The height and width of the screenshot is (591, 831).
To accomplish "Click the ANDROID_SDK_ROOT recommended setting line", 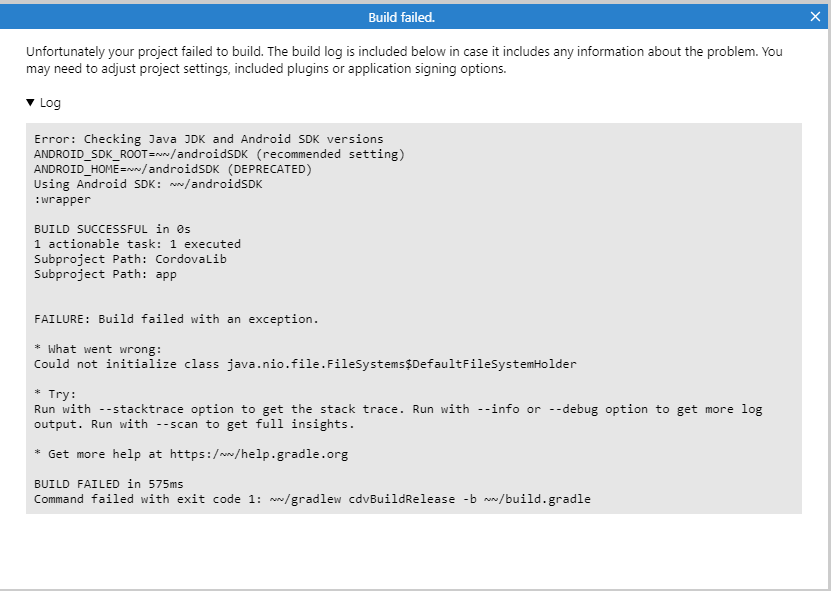I will (x=219, y=154).
